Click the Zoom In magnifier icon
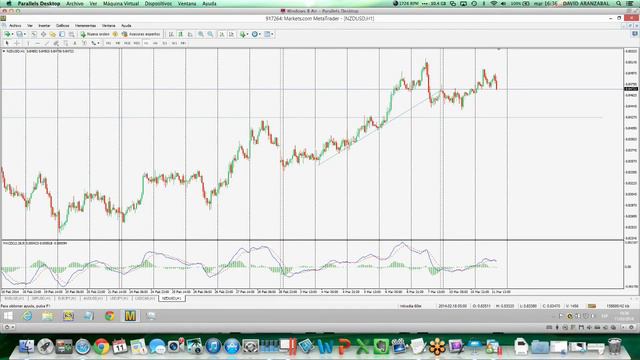The height and width of the screenshot is (360, 640). 201,34
